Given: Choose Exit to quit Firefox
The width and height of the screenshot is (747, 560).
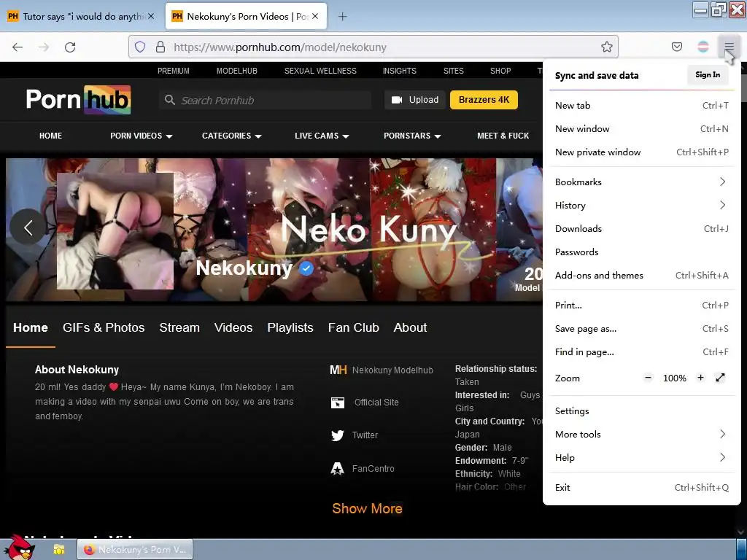Looking at the screenshot, I should (642, 488).
